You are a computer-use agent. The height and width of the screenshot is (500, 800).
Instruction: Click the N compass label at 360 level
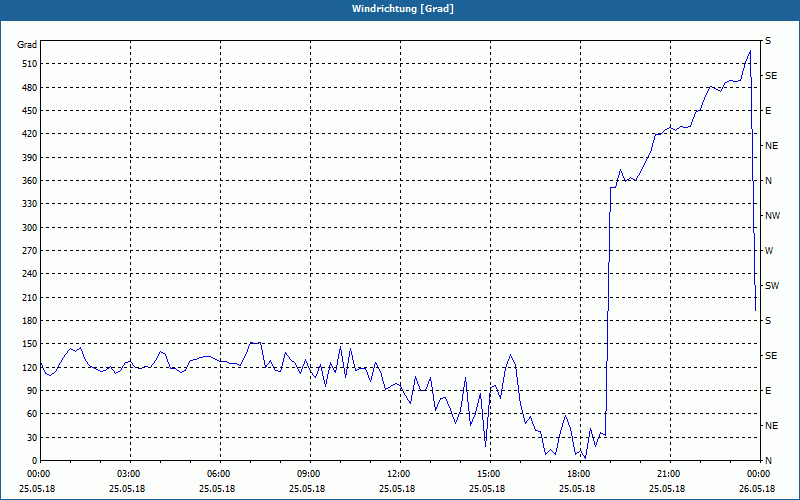pos(768,181)
